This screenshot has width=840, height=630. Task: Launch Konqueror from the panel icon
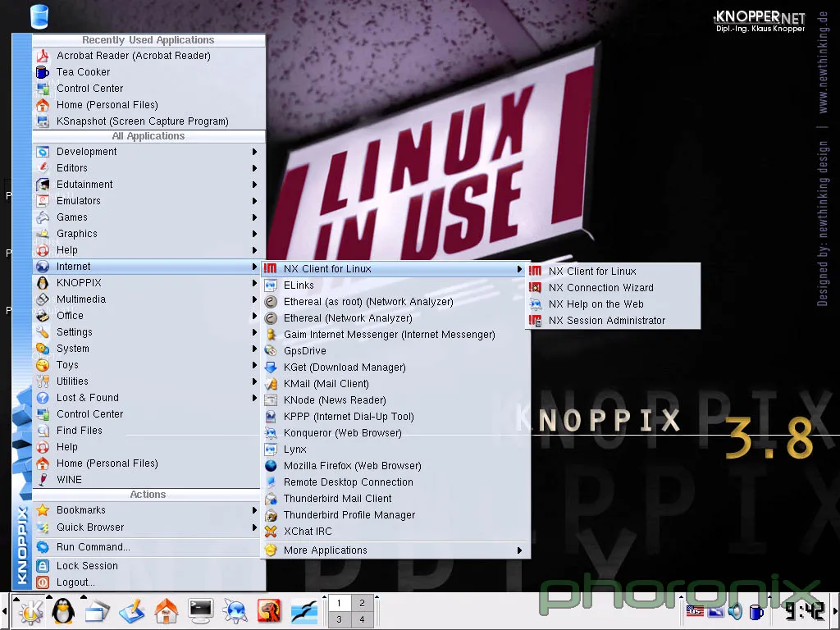click(235, 611)
